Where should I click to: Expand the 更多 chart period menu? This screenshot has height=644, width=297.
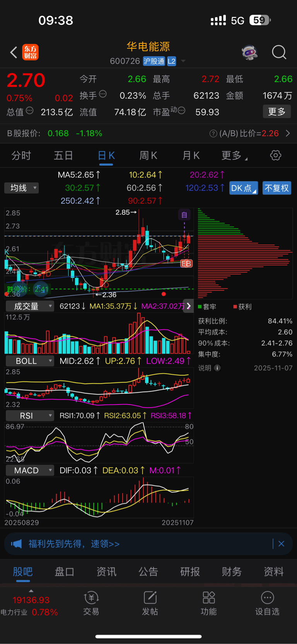point(234,155)
